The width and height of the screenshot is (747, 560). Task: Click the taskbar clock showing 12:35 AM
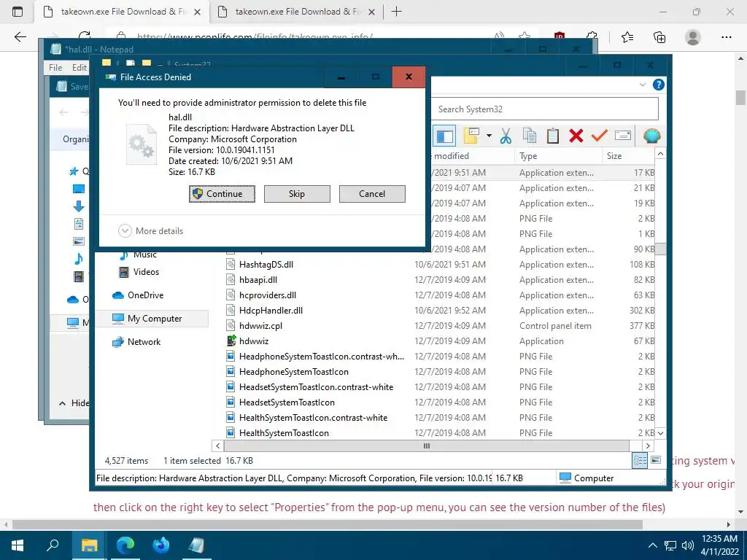tap(719, 545)
